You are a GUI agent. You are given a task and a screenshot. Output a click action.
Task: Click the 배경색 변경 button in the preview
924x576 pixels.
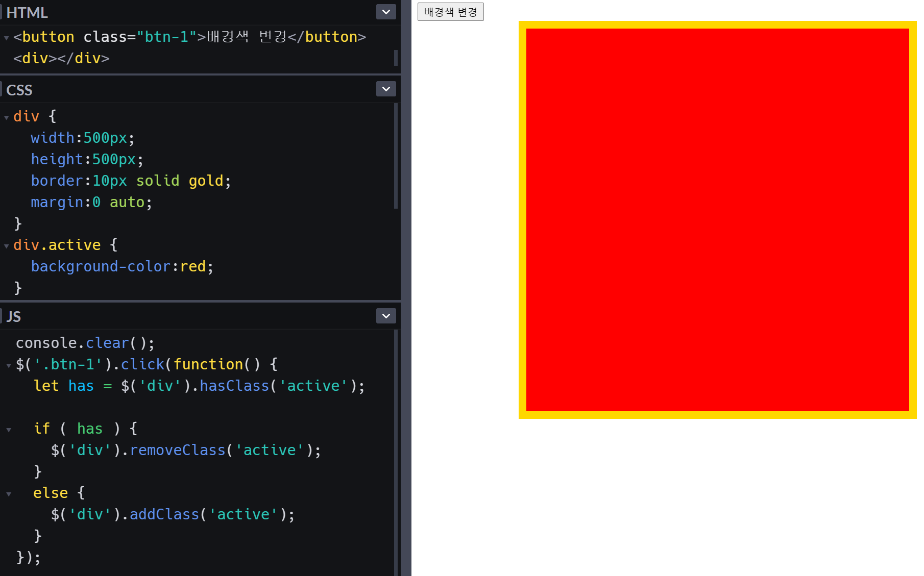pyautogui.click(x=450, y=12)
